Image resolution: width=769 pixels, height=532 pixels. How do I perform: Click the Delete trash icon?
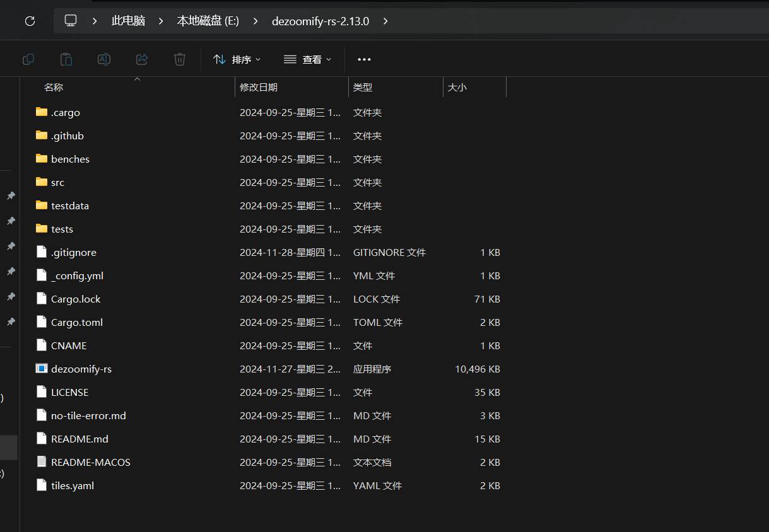179,59
